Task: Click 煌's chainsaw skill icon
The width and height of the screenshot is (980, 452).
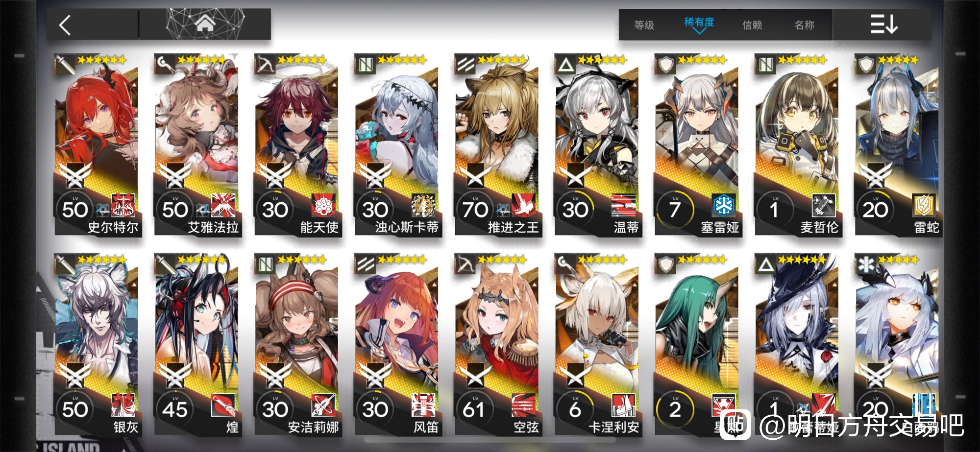Action: pos(223,405)
